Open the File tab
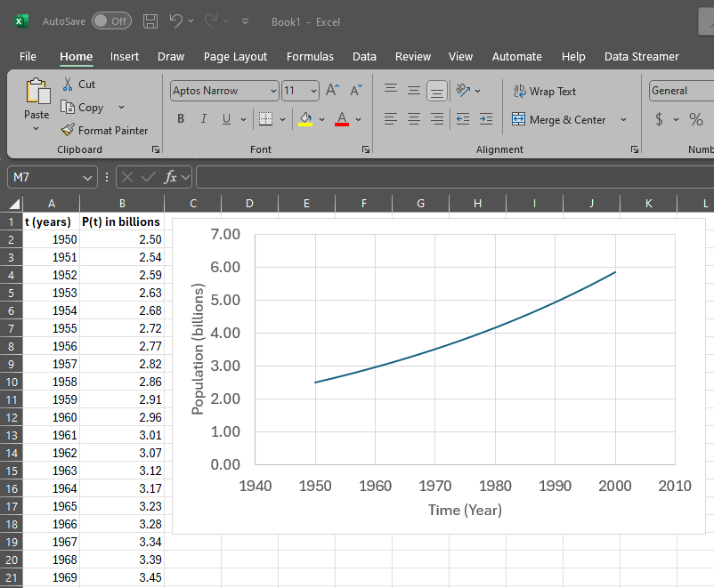This screenshot has height=588, width=714. (x=28, y=56)
